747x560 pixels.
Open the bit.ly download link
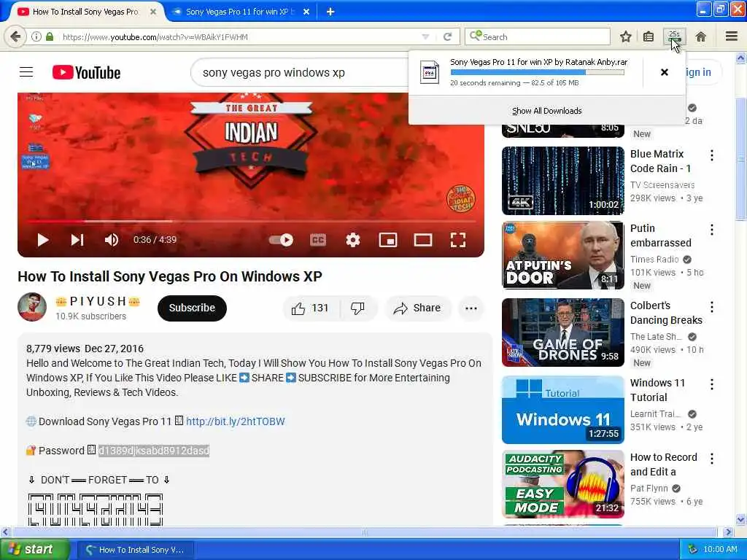(x=236, y=421)
